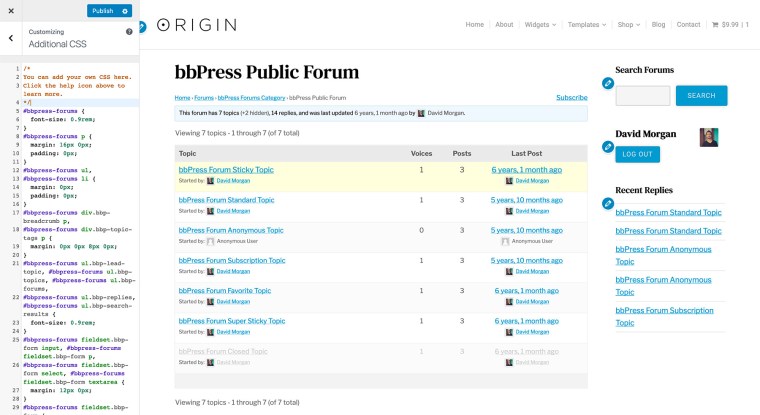This screenshot has width=760, height=415.
Task: Open the Additional CSS help icon
Action: (129, 32)
